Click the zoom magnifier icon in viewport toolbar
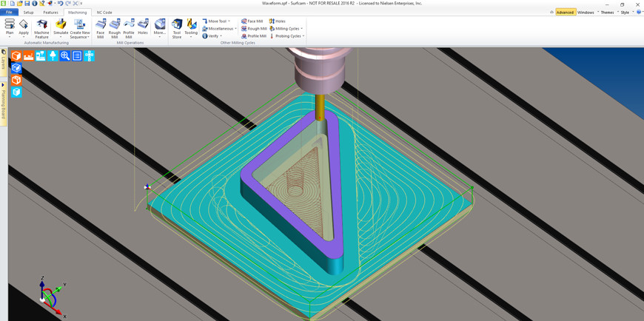Viewport: 644px width, 321px height. tap(65, 55)
